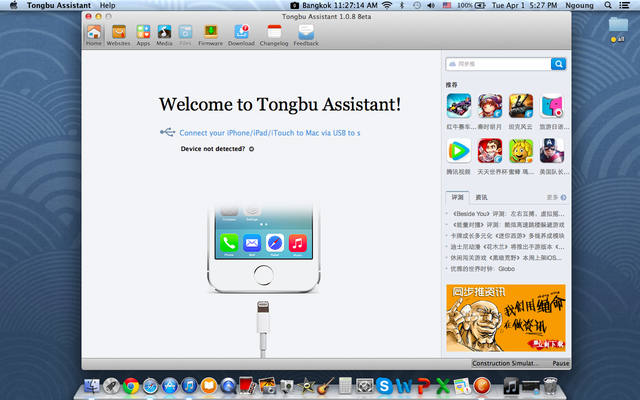Launch iTunes from the Dock
The image size is (640, 400).
(x=189, y=386)
